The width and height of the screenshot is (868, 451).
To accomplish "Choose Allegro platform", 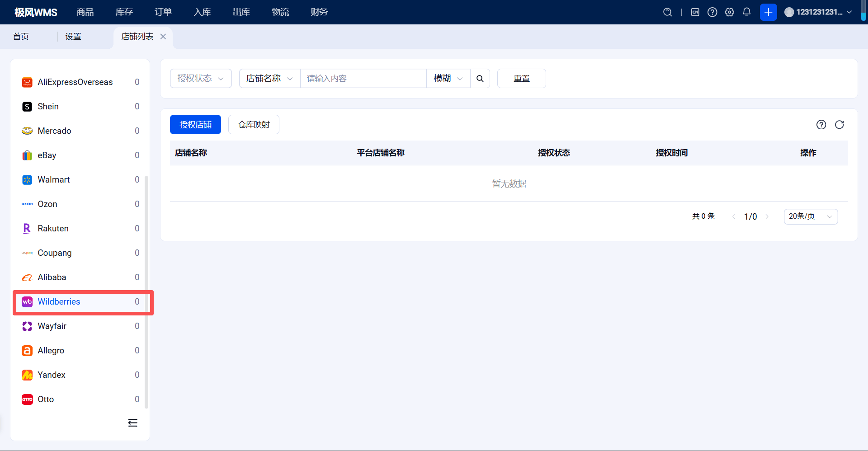I will [80, 351].
